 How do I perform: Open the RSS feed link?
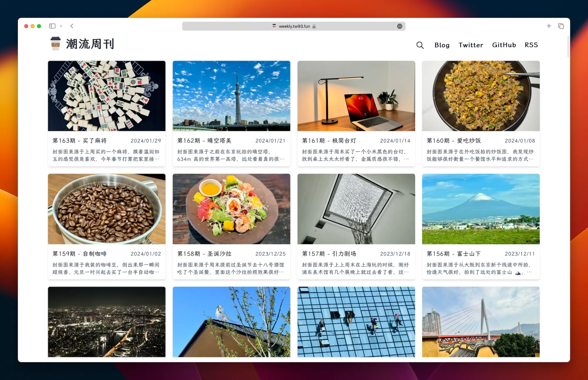[x=531, y=45]
